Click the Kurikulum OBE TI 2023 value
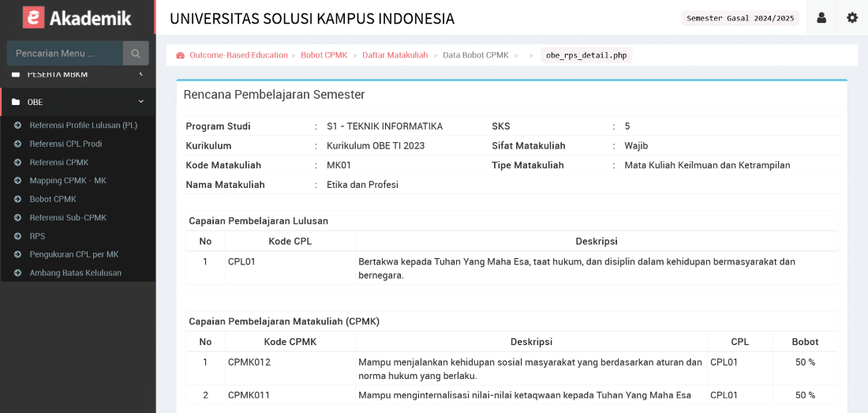Viewport: 868px width, 413px height. coord(376,146)
